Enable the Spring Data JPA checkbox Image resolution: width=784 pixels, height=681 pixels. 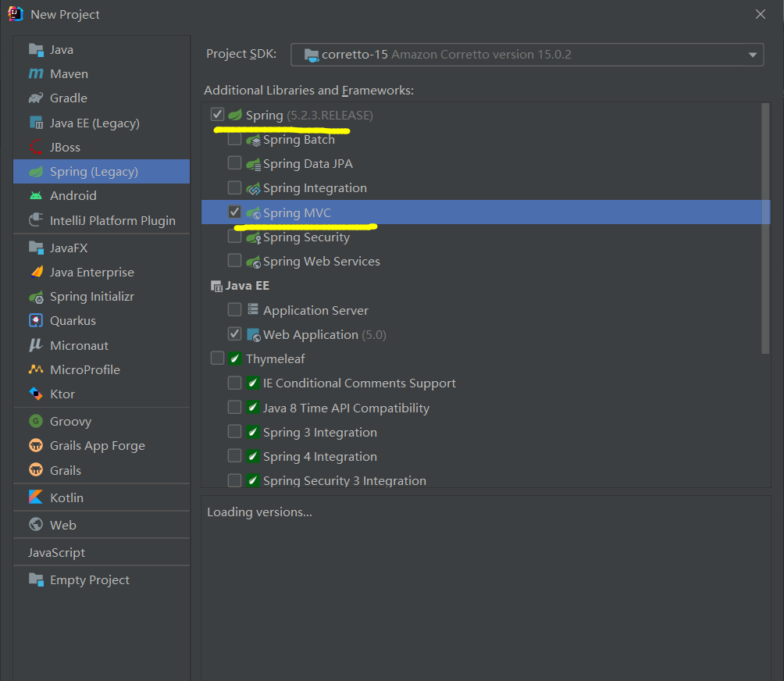tap(234, 163)
